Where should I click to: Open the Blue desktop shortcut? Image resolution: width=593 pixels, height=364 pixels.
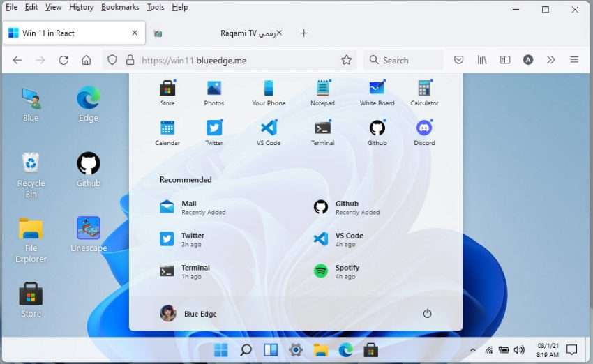(31, 105)
